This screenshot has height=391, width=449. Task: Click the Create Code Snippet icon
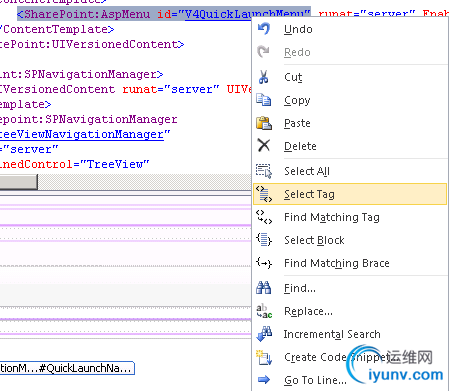pyautogui.click(x=264, y=357)
